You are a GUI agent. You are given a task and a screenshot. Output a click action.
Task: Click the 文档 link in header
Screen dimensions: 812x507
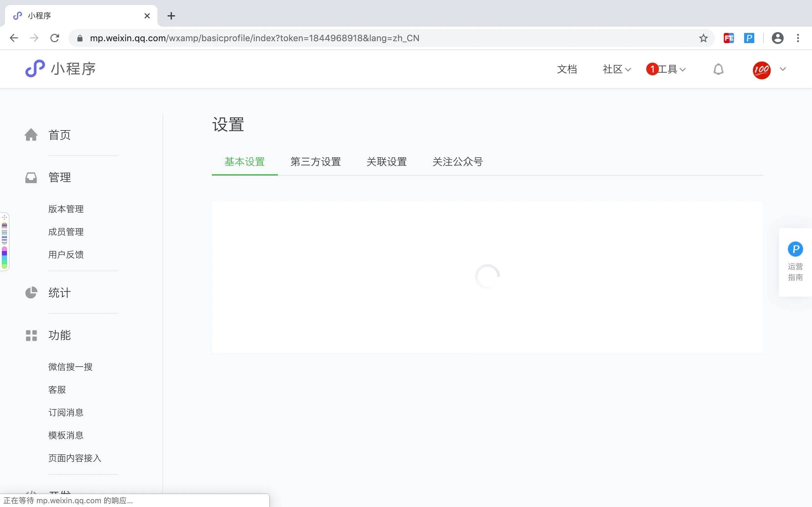[x=567, y=69]
